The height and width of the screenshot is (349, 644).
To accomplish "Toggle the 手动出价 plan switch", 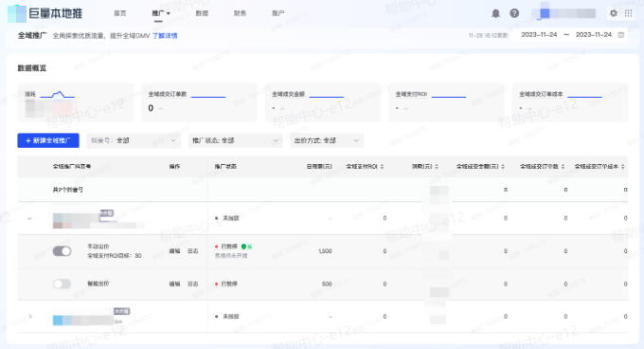I will (62, 251).
